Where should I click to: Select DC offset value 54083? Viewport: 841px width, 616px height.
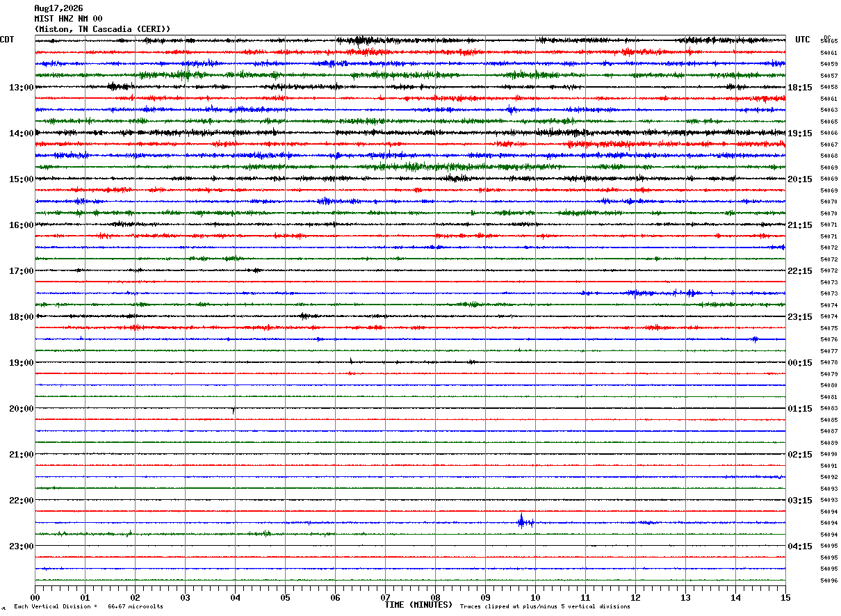pyautogui.click(x=829, y=408)
